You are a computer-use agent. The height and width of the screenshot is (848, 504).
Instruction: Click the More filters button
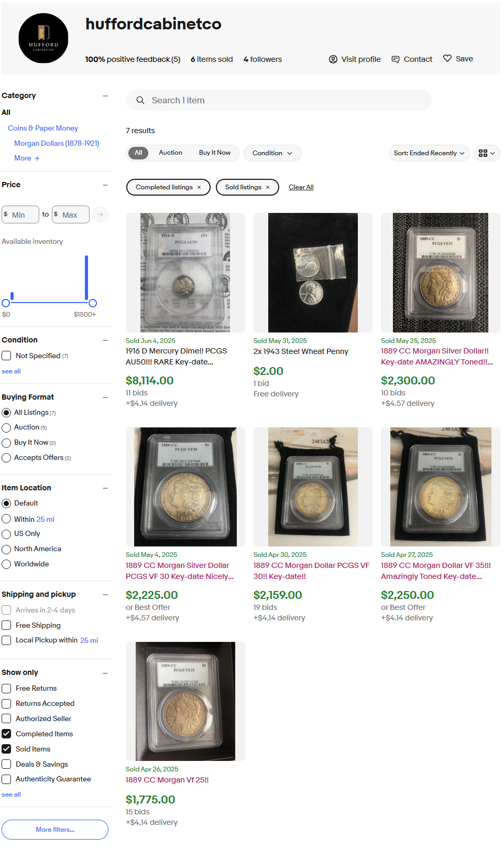click(x=55, y=830)
